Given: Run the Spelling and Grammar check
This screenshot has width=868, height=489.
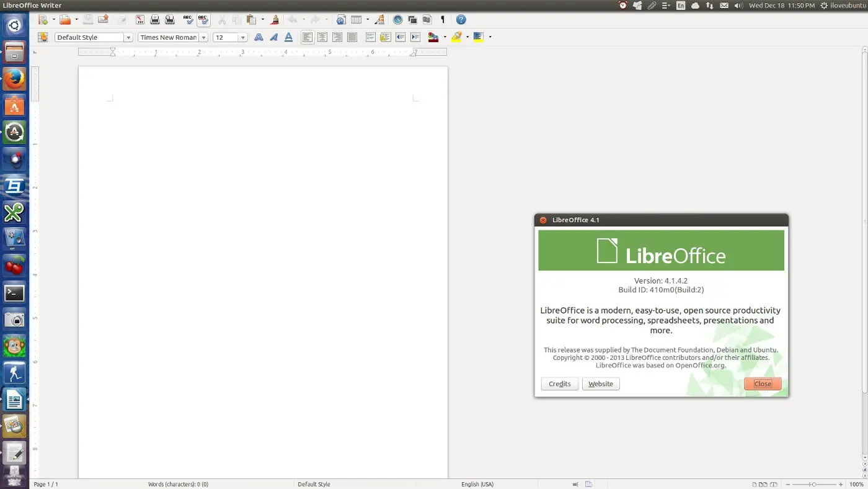Looking at the screenshot, I should [x=188, y=20].
